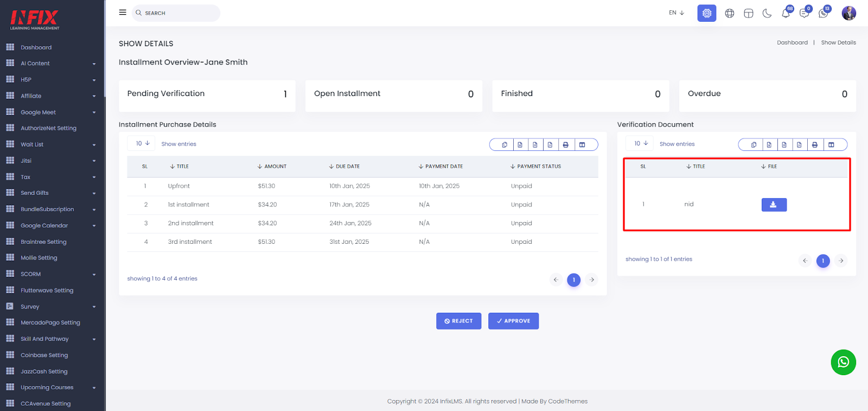Expand Google Meet sidebar menu
Viewport: 868px width, 411px height.
pyautogui.click(x=52, y=112)
